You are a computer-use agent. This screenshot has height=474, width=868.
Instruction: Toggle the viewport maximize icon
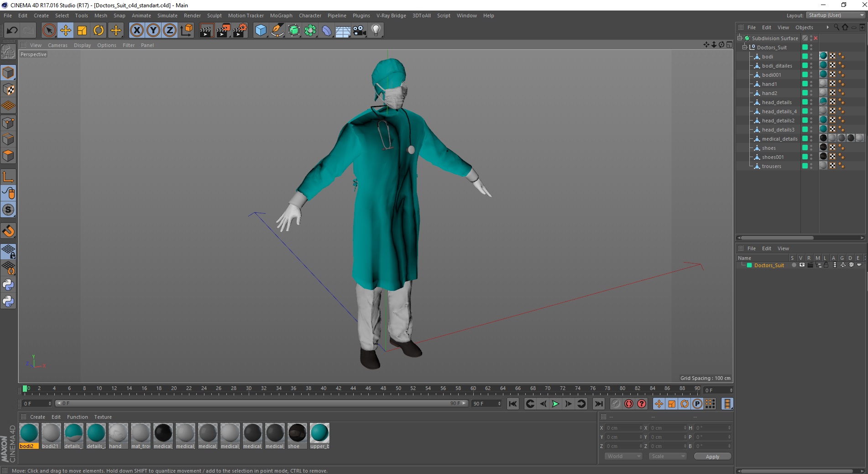[729, 45]
